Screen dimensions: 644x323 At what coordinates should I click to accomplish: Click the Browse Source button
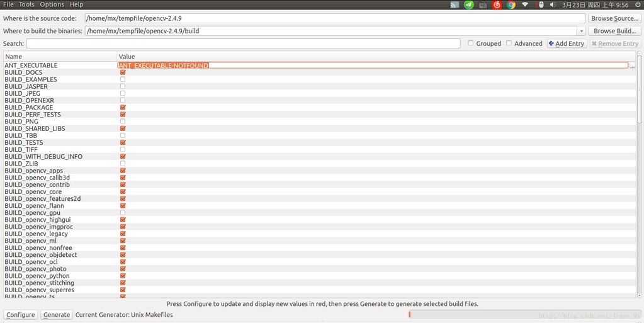614,18
